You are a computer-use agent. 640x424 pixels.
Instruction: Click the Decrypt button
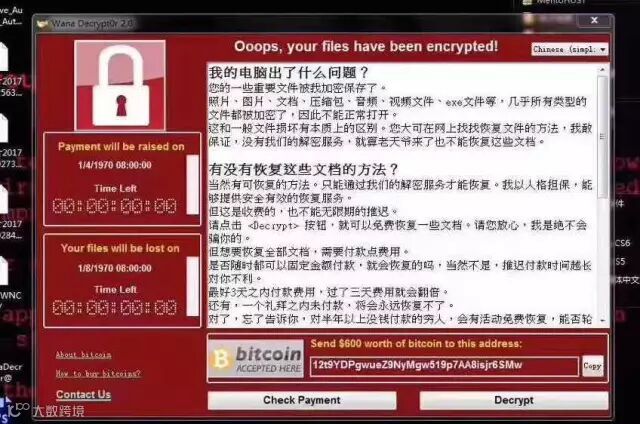click(x=514, y=400)
